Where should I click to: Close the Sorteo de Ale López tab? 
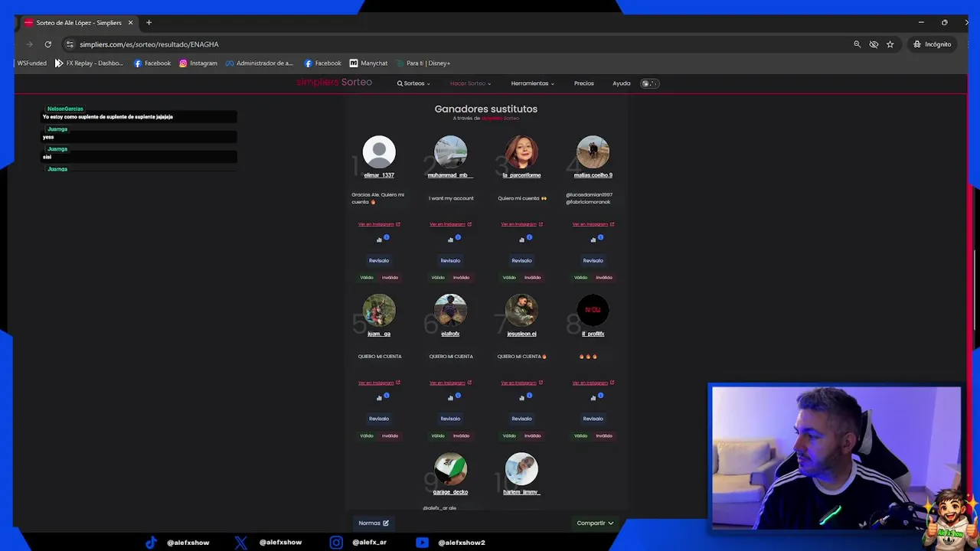(x=130, y=22)
